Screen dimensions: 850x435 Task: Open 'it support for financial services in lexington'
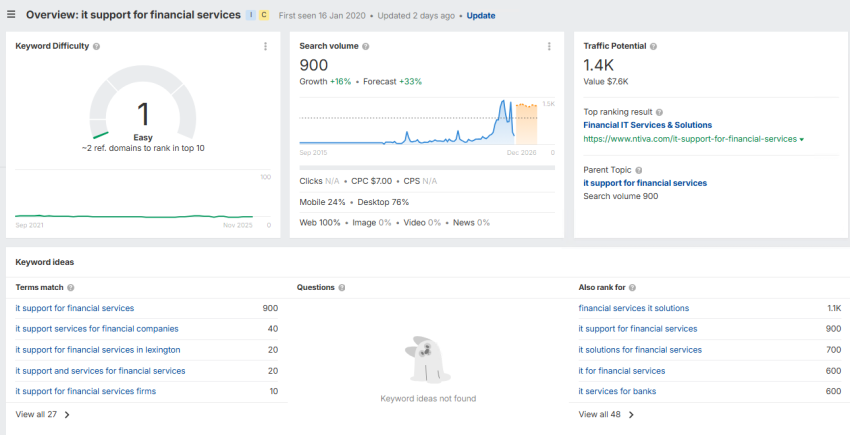98,350
